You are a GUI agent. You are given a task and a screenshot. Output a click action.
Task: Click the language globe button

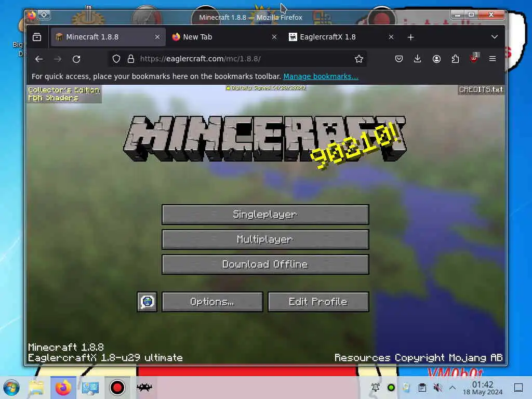147,302
